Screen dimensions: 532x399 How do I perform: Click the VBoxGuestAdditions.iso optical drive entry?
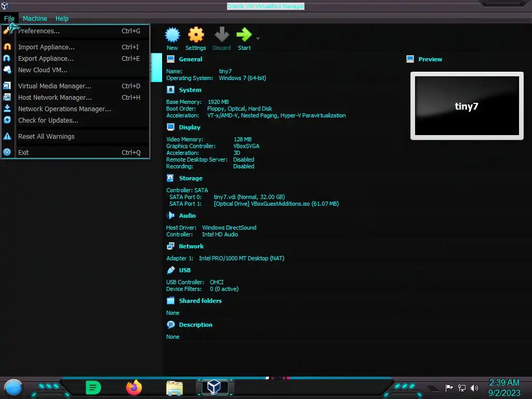pos(276,204)
